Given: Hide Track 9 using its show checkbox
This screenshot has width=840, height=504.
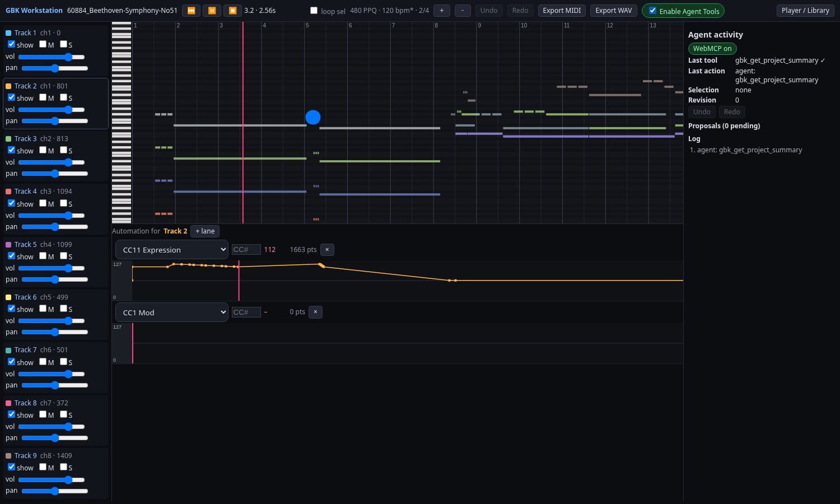Looking at the screenshot, I should (11, 467).
